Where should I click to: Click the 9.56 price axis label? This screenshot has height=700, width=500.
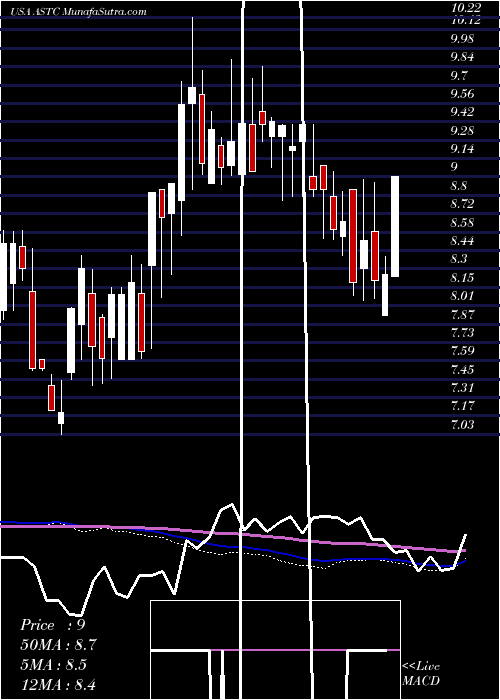tap(462, 94)
